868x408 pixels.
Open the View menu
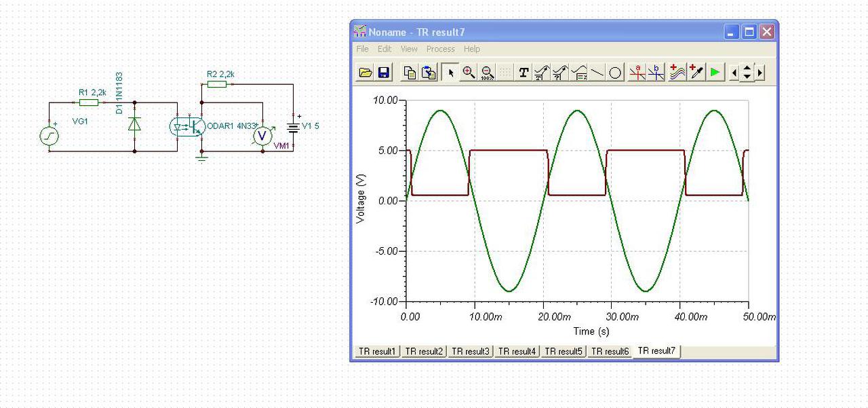[x=409, y=49]
